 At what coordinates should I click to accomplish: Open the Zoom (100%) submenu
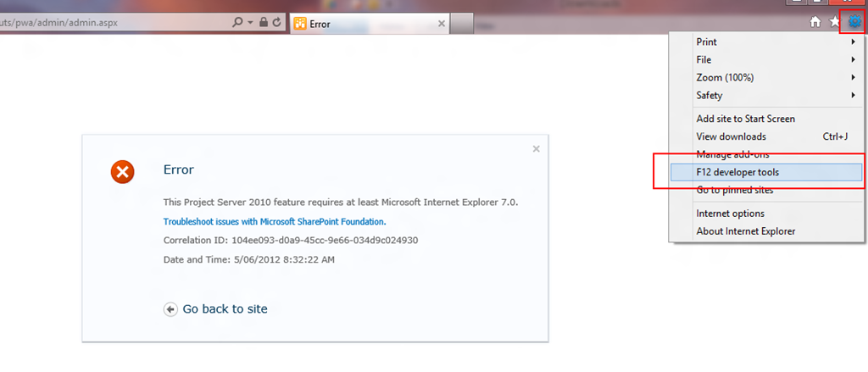[x=766, y=77]
